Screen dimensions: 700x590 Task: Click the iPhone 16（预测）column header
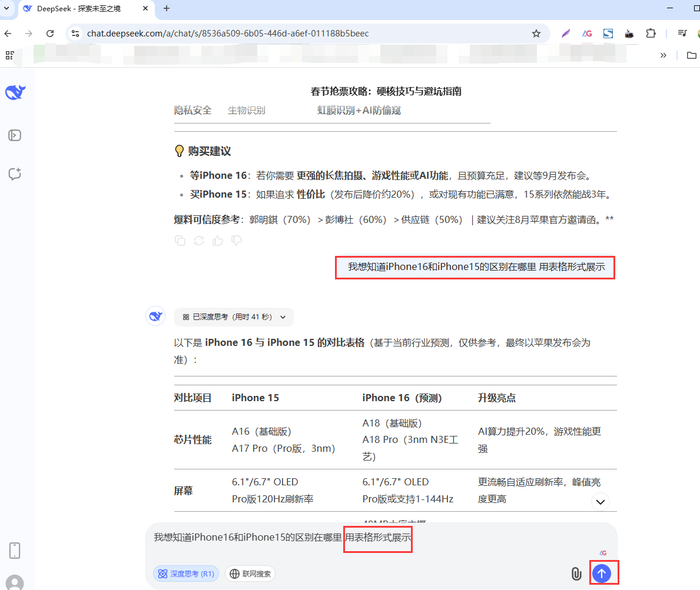402,398
